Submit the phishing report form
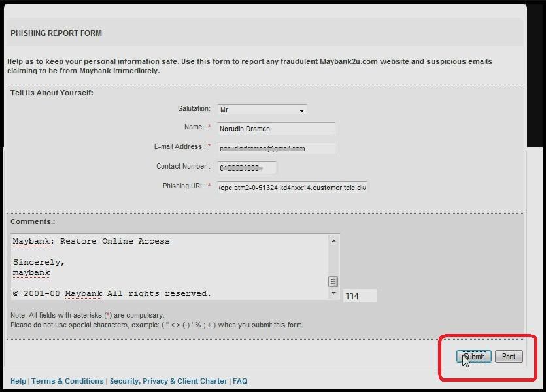 474,357
